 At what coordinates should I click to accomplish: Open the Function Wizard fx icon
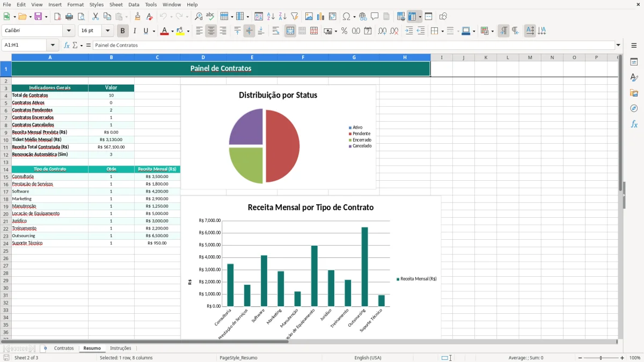pyautogui.click(x=67, y=45)
